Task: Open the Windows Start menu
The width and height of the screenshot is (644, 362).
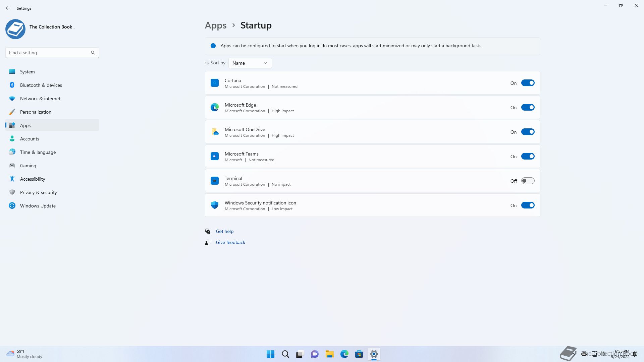Action: 270,354
